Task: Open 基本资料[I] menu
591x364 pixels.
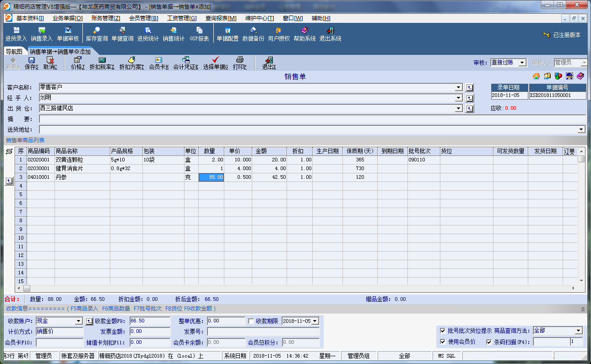Action: pyautogui.click(x=30, y=18)
